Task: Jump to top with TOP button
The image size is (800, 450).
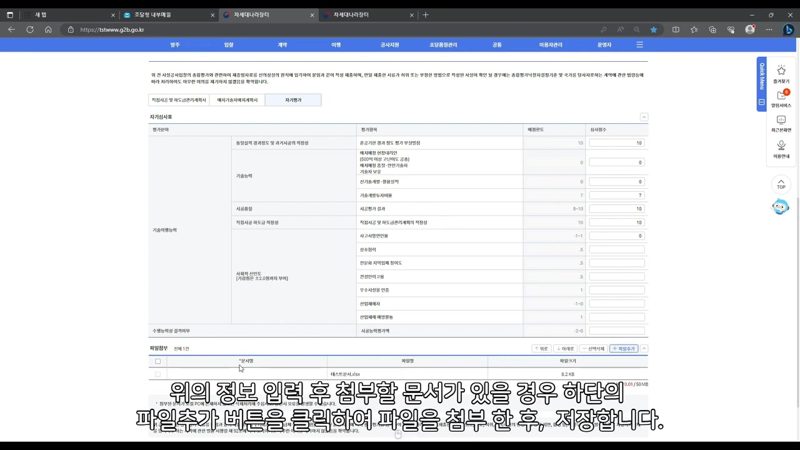Action: coord(781,184)
